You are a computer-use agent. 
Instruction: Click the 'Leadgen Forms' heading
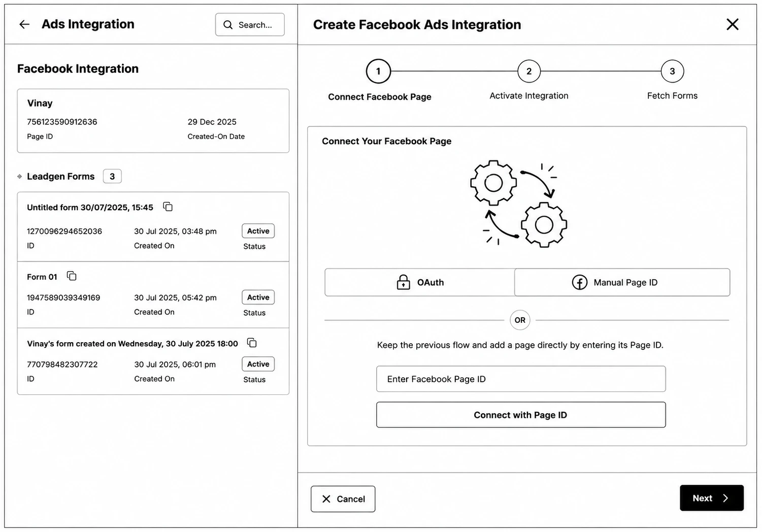pyautogui.click(x=61, y=176)
